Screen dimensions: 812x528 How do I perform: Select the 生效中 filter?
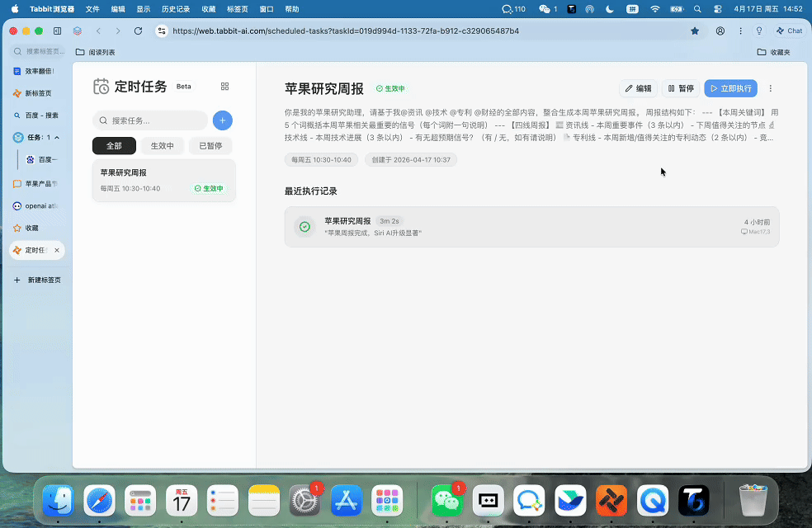[162, 146]
